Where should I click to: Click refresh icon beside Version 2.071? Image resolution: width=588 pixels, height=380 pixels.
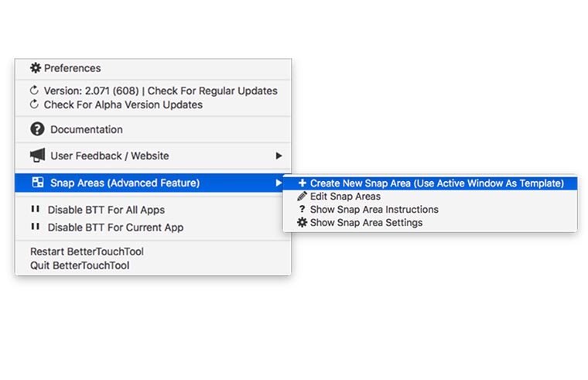pos(34,91)
